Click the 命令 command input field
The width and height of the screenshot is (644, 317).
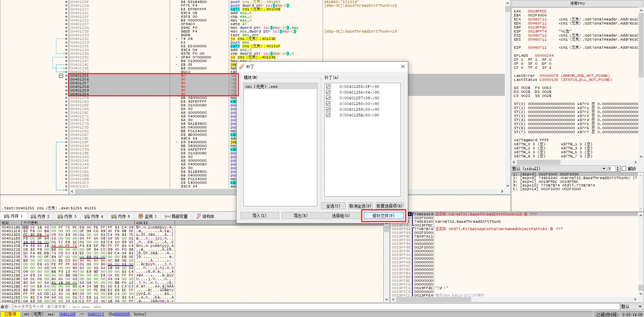316,307
